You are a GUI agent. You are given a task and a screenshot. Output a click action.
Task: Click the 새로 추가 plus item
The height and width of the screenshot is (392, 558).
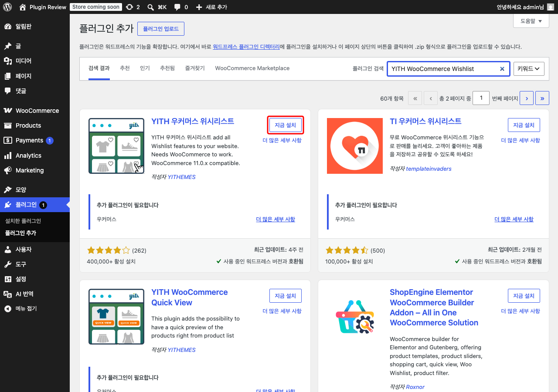(x=211, y=7)
